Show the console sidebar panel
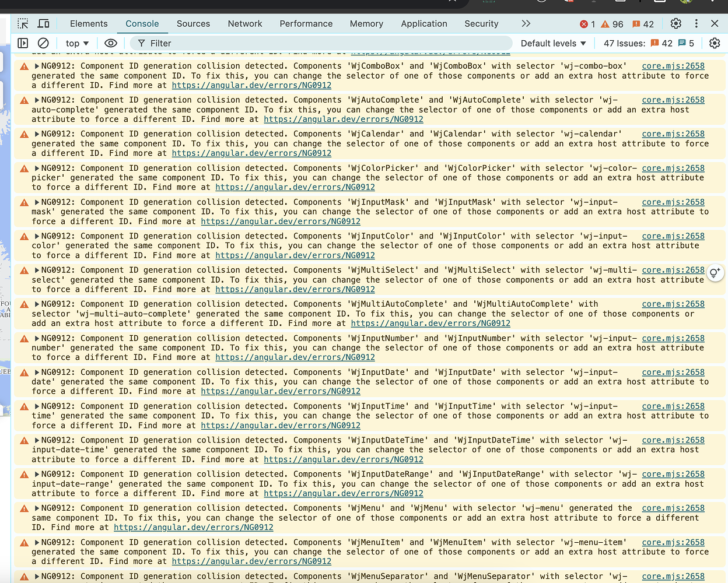Viewport: 728px width, 583px height. coord(24,43)
